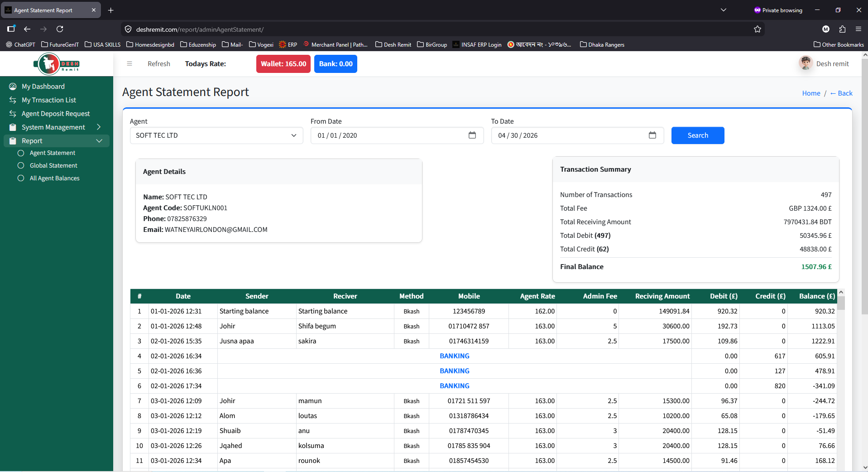Select Global Statement under Report
The height and width of the screenshot is (472, 868).
tap(53, 166)
